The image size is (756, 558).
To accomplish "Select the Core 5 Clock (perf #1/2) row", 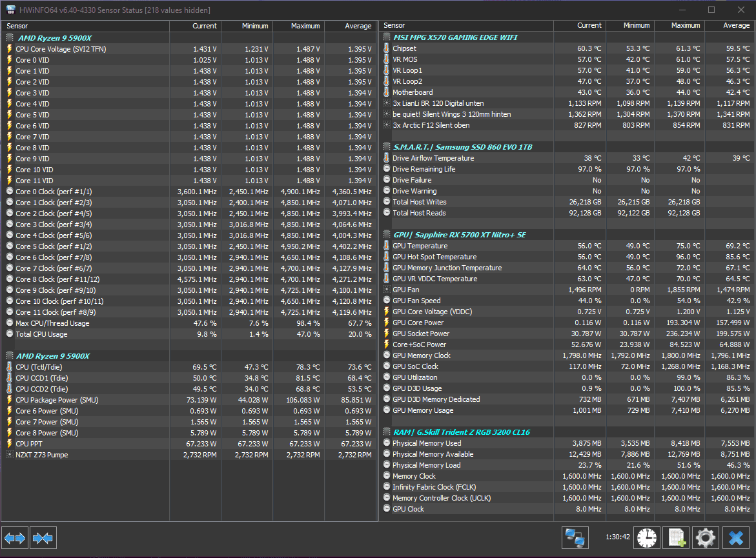I will point(189,246).
